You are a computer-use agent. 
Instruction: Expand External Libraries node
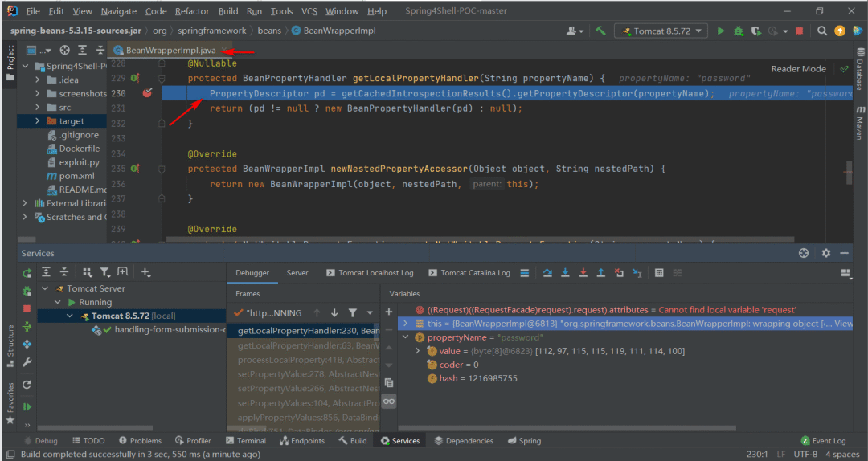pos(24,203)
